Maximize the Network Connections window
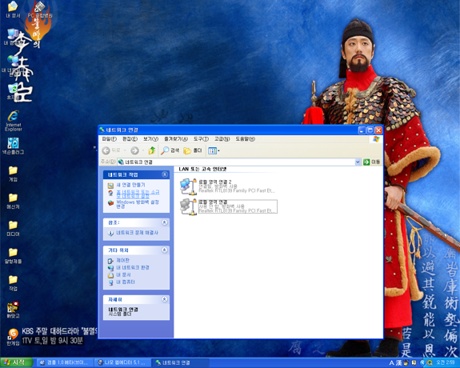The height and width of the screenshot is (368, 460). 370,130
